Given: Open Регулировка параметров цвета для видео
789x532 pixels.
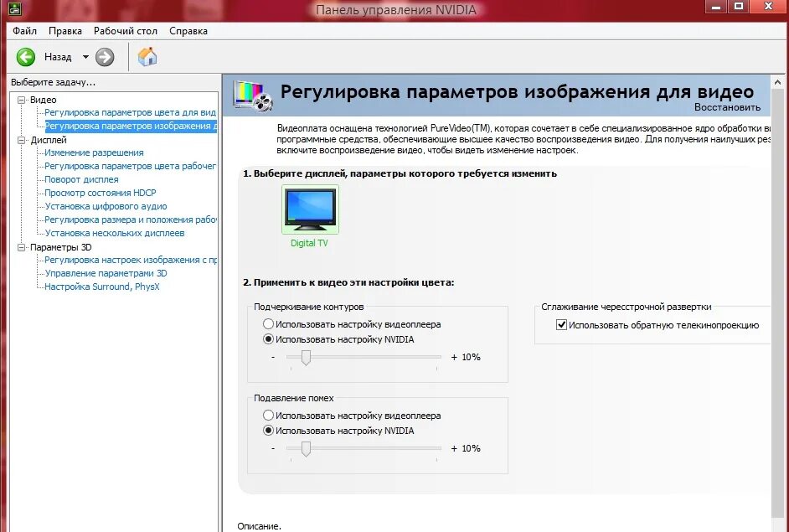Looking at the screenshot, I should tap(130, 112).
